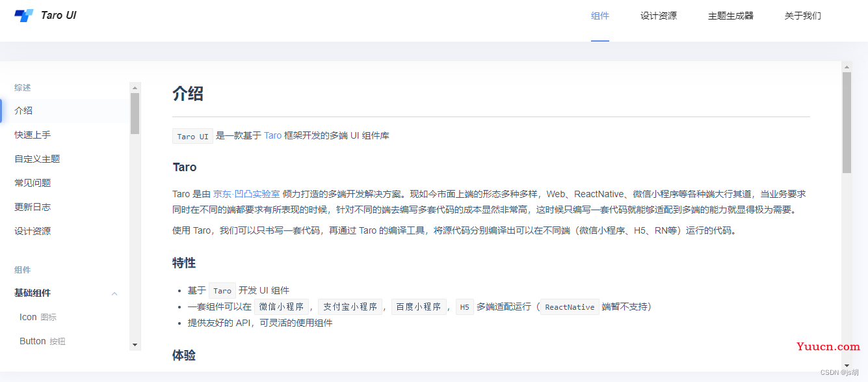Open the Icon 图标 component page

tap(38, 317)
